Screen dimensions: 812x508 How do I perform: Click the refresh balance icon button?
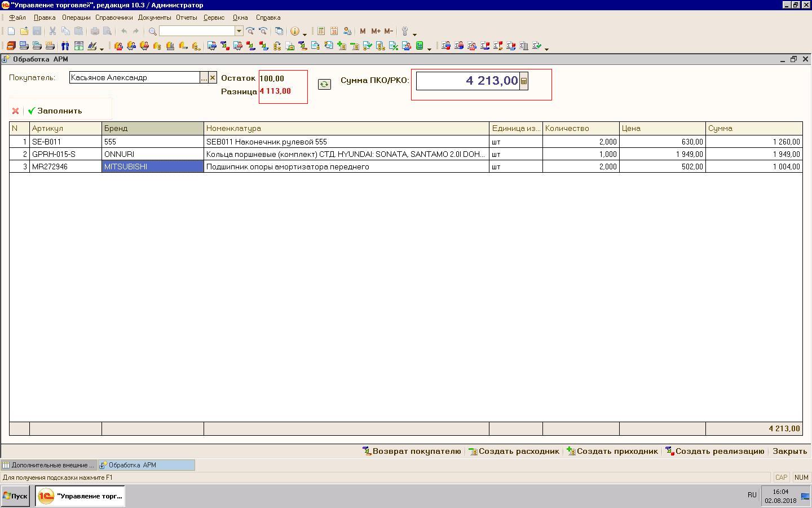click(324, 84)
